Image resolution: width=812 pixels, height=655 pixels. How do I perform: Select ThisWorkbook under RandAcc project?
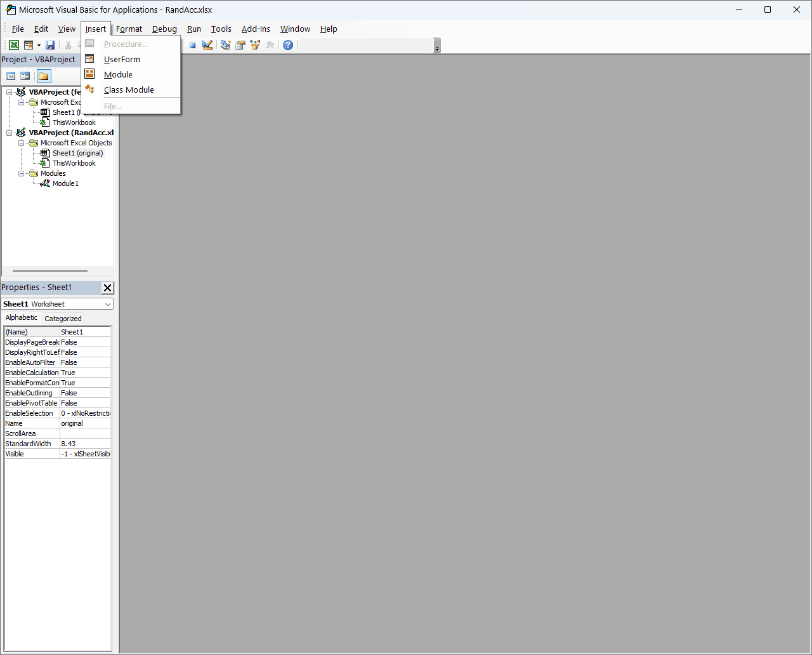74,163
